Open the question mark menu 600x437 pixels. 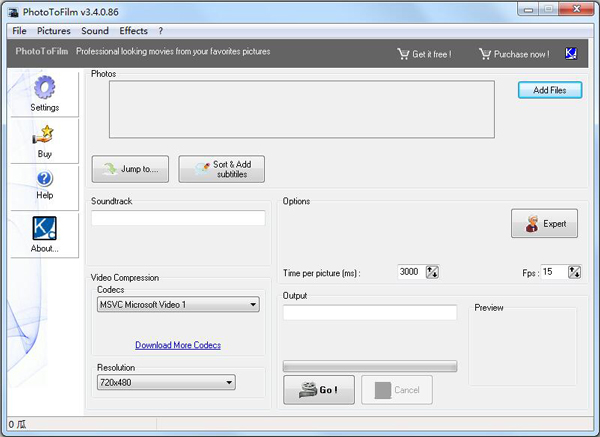click(160, 31)
